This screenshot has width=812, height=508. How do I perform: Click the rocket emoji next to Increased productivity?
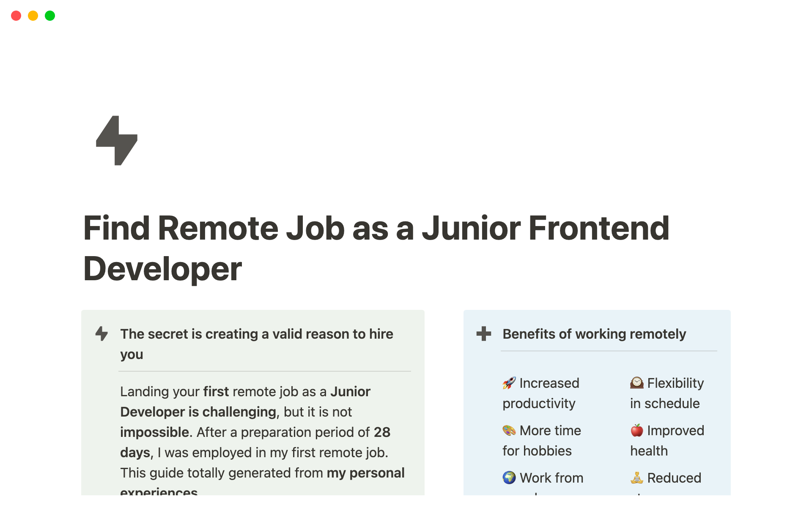509,383
